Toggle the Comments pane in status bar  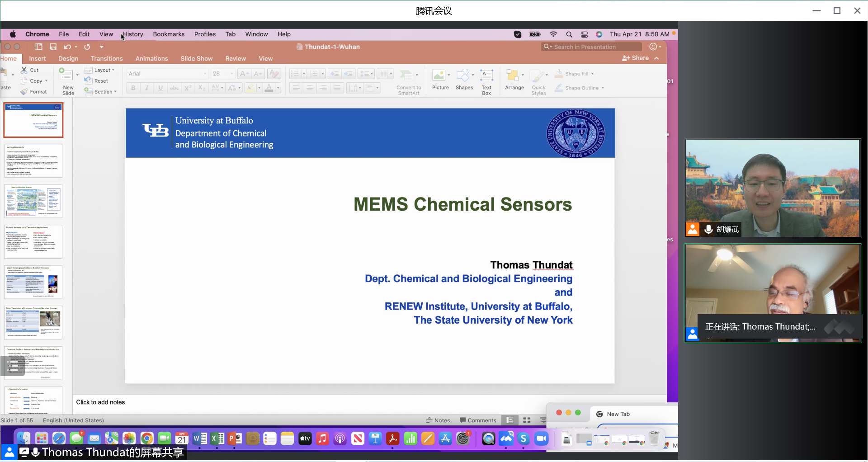(x=478, y=420)
